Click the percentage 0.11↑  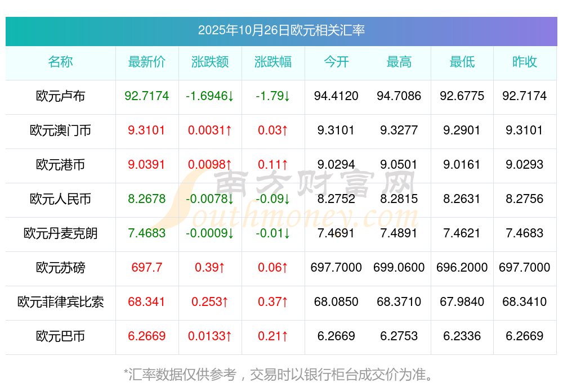click(273, 165)
